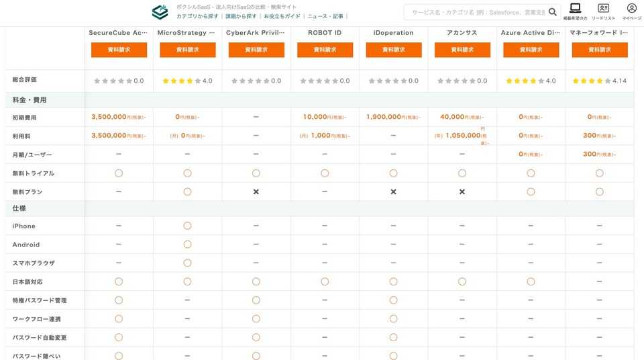Click 資料請求 under MicroStrategy

(188, 50)
